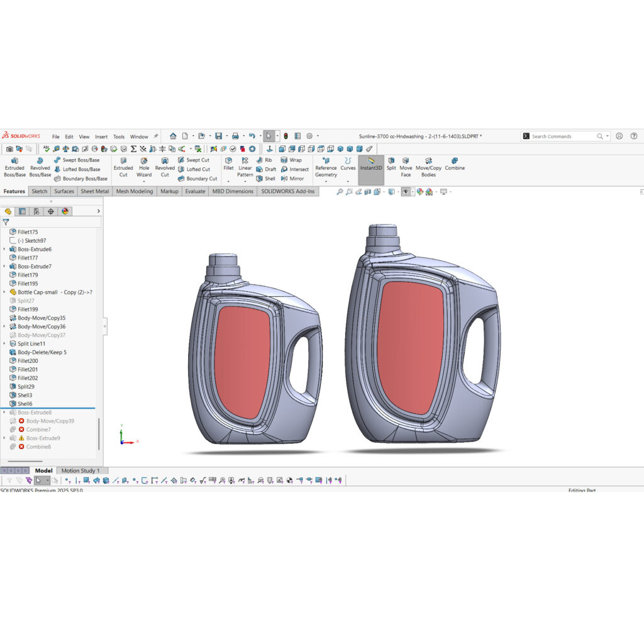Viewport: 644px width, 644px height.
Task: Open the File menu
Action: [56, 136]
